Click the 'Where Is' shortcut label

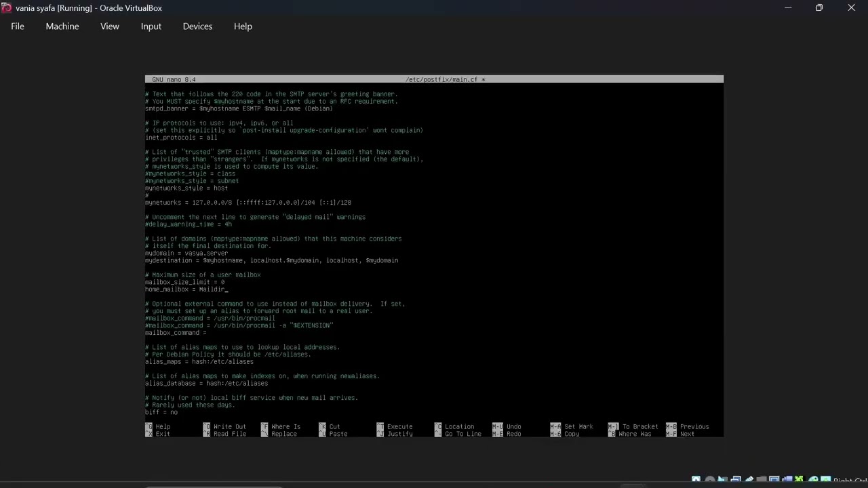285,427
